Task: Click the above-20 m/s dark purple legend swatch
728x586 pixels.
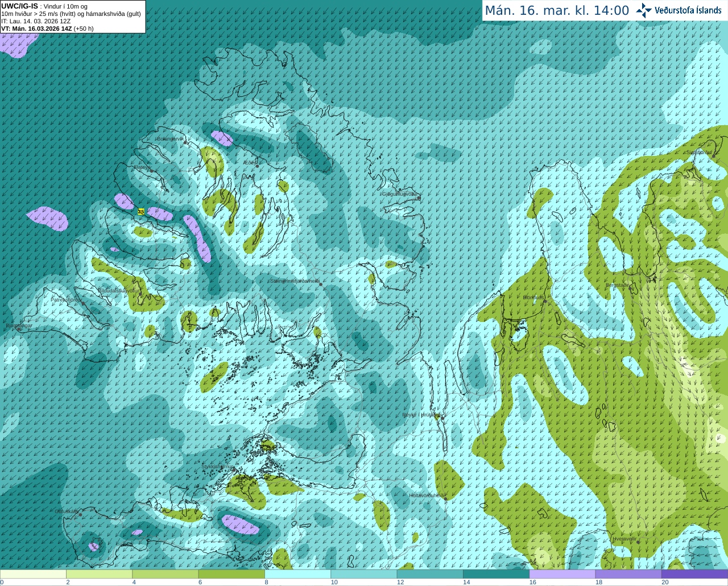Action: 694,575
